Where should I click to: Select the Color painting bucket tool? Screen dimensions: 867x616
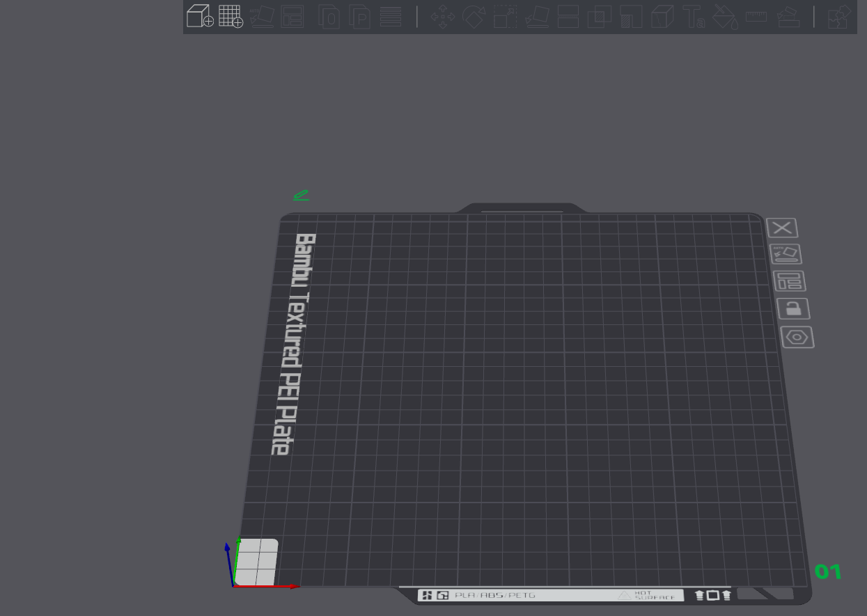click(x=725, y=16)
